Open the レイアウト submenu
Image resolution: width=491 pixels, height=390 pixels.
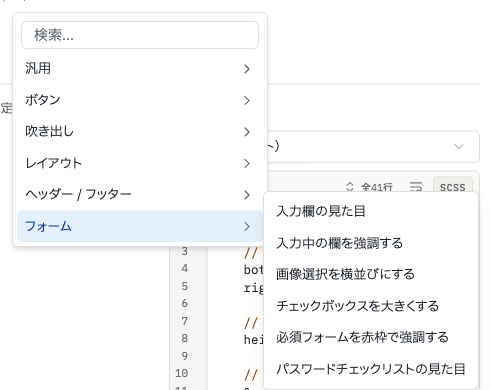pyautogui.click(x=140, y=163)
